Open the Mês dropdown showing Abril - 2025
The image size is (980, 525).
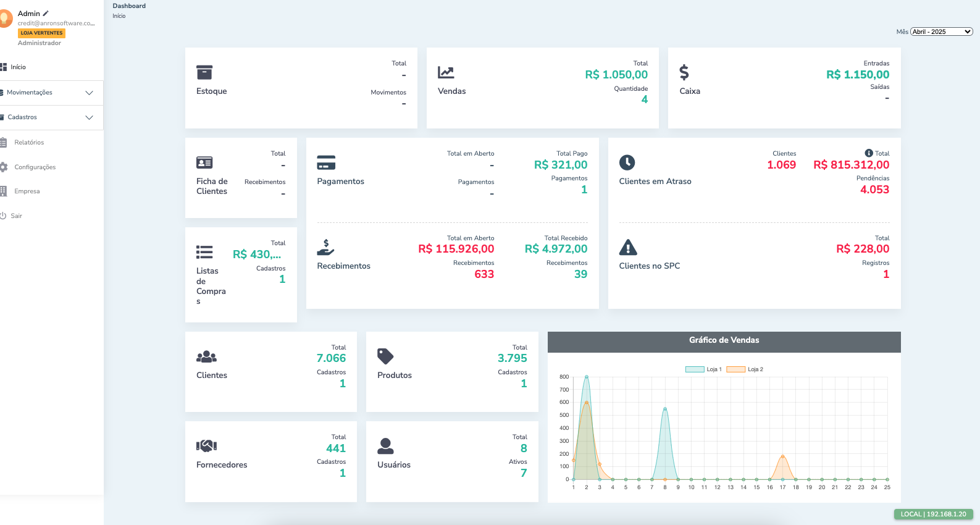tap(941, 31)
